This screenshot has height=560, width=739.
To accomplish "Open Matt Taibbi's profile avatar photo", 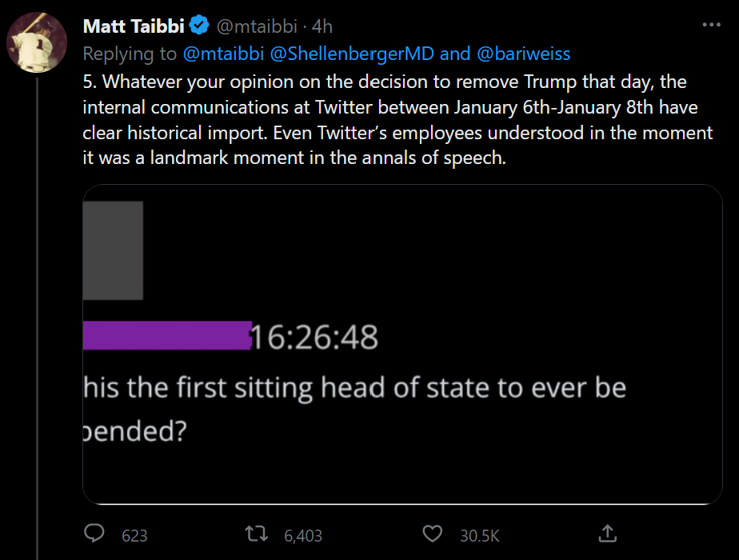I will tap(36, 42).
